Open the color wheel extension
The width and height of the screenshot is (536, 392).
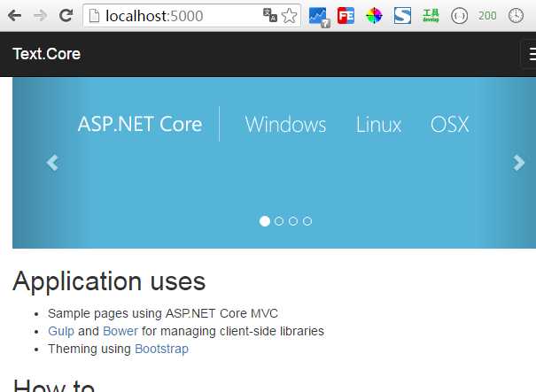pos(374,16)
